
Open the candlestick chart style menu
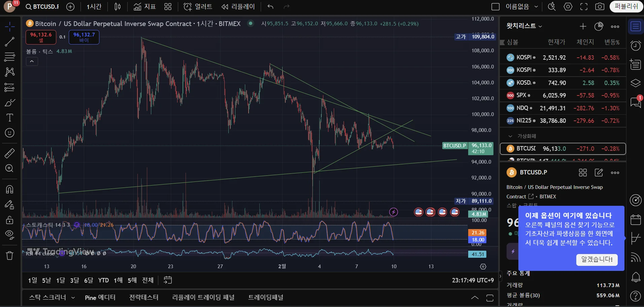(x=118, y=7)
